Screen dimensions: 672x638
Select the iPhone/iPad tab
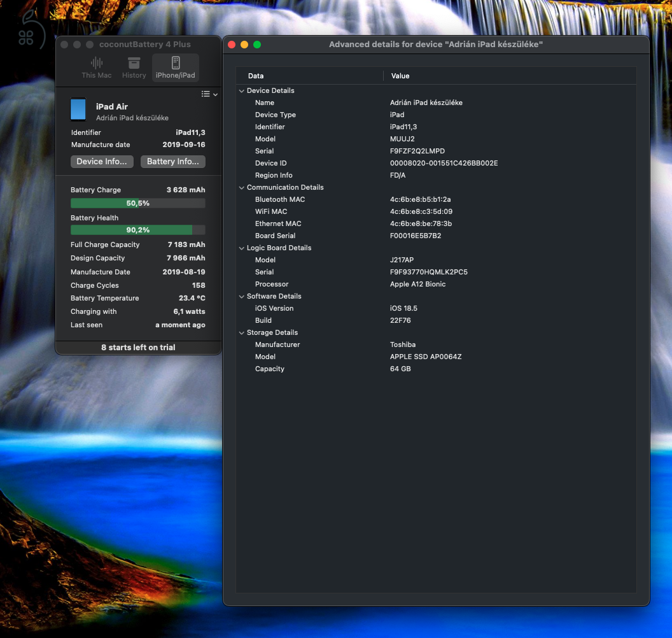[x=176, y=67]
